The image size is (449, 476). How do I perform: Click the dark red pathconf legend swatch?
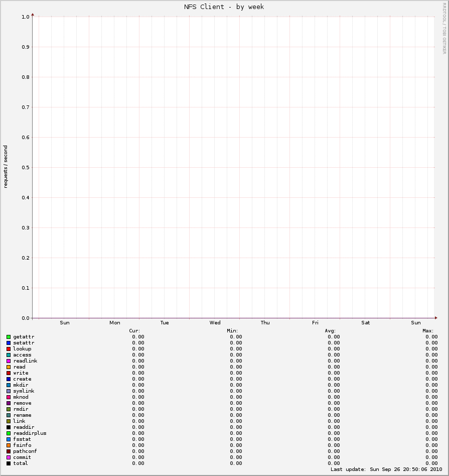click(9, 451)
